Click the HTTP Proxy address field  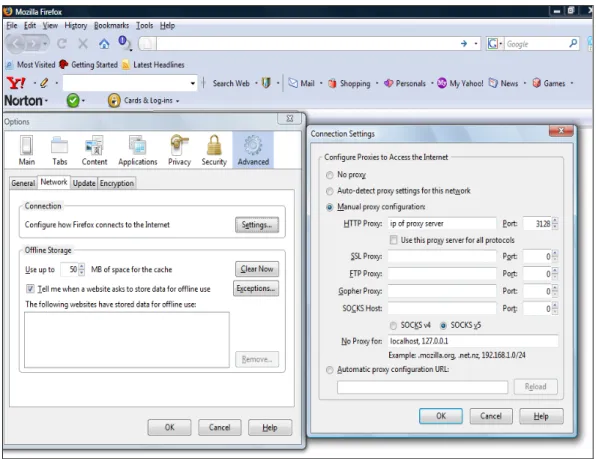(442, 223)
